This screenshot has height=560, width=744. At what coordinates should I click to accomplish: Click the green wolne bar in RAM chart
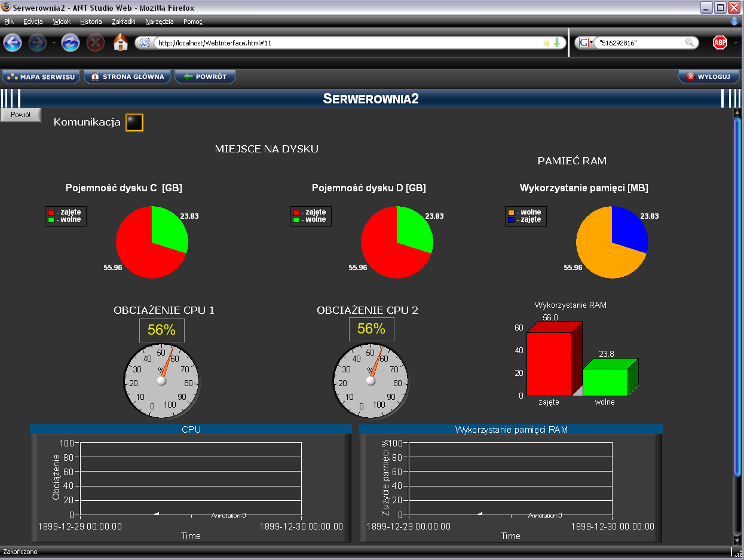(605, 382)
